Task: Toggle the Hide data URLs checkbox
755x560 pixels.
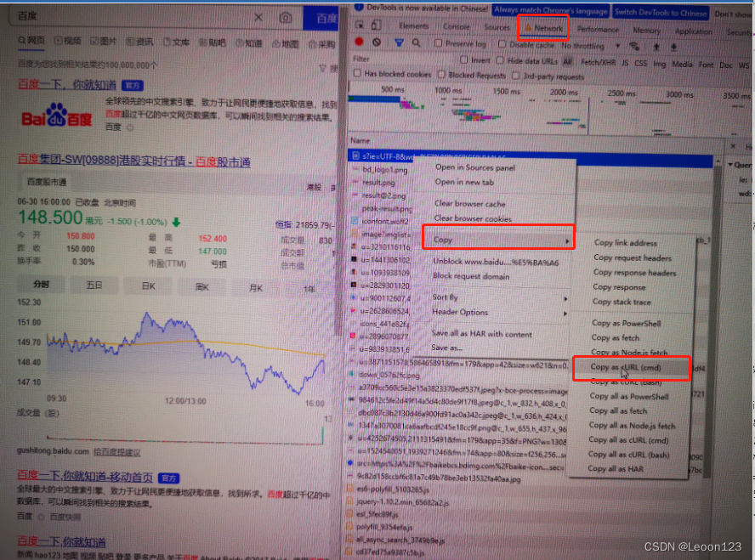Action: [x=500, y=60]
